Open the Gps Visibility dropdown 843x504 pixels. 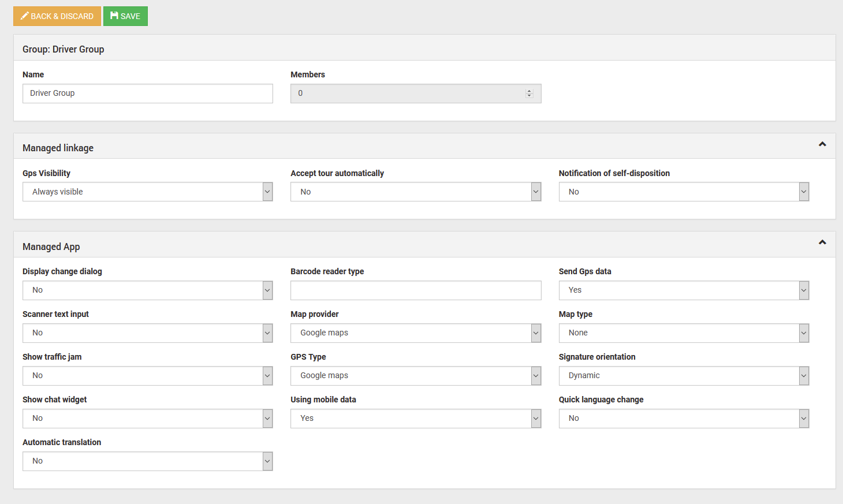click(x=147, y=192)
